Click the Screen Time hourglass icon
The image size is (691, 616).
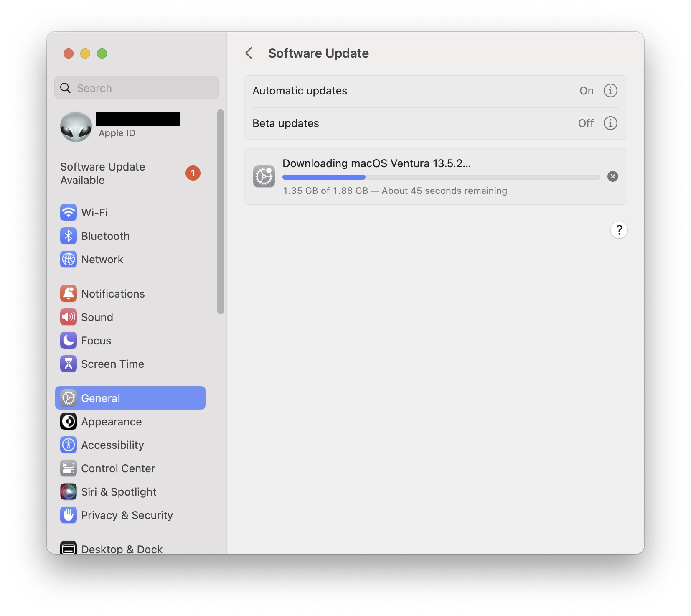click(x=69, y=364)
